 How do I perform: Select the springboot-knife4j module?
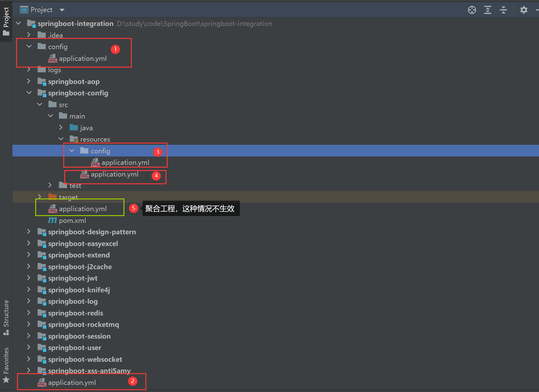point(79,290)
